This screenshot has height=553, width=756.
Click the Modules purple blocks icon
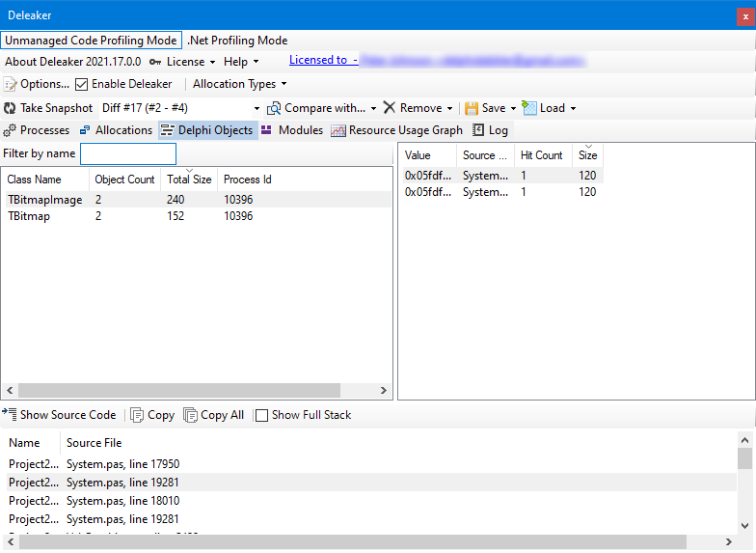point(266,129)
